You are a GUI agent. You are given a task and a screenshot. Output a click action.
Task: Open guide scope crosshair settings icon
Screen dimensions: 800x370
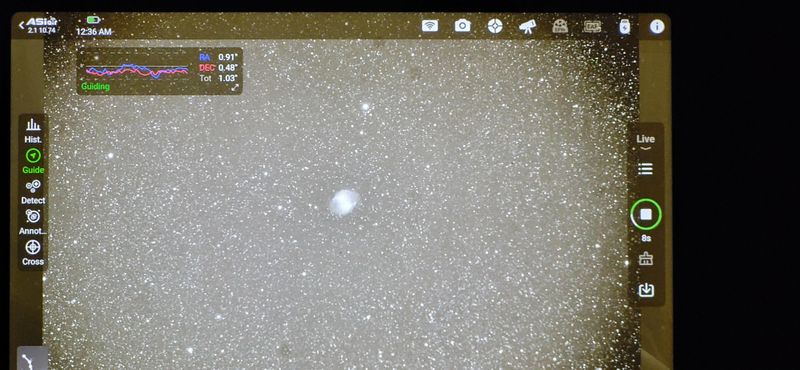pos(495,26)
